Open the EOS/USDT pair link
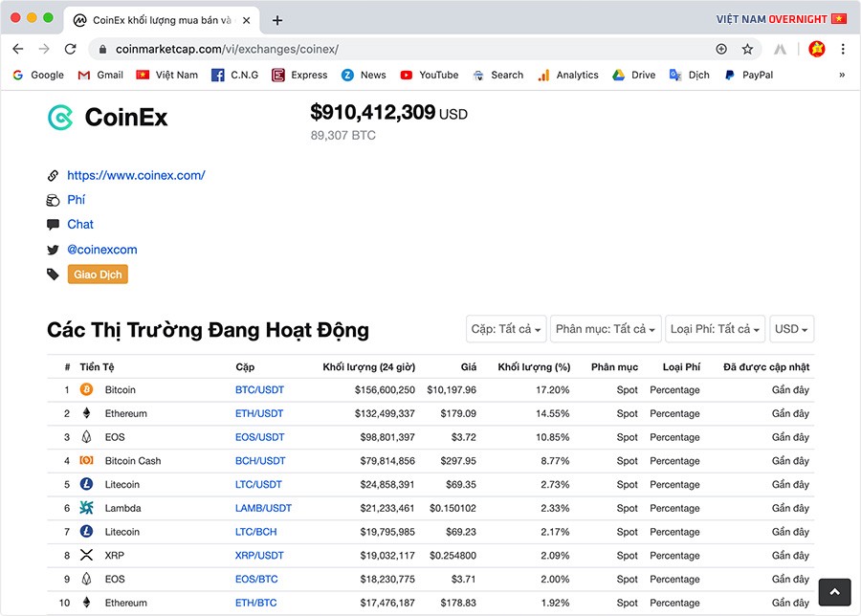The width and height of the screenshot is (861, 616). 259,437
